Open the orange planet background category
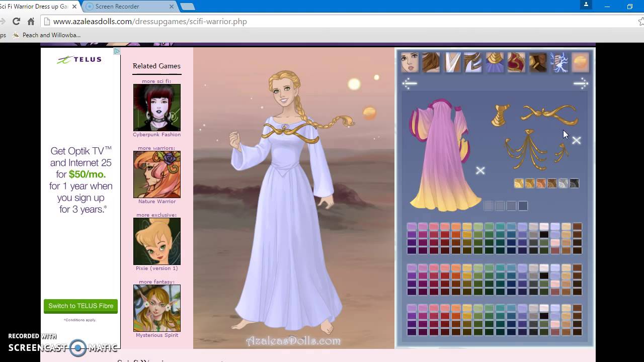Image resolution: width=644 pixels, height=362 pixels. point(580,62)
